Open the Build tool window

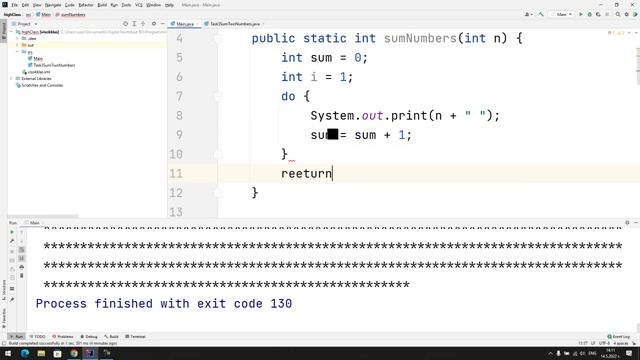tap(111, 336)
